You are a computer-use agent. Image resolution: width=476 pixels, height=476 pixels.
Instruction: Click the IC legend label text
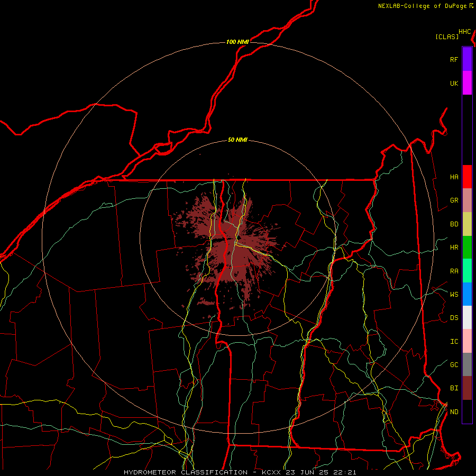(454, 342)
